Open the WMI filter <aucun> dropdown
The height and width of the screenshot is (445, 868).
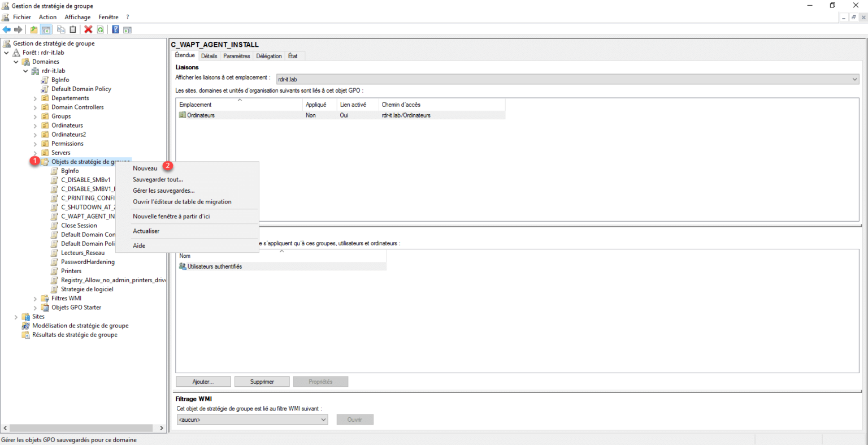252,420
